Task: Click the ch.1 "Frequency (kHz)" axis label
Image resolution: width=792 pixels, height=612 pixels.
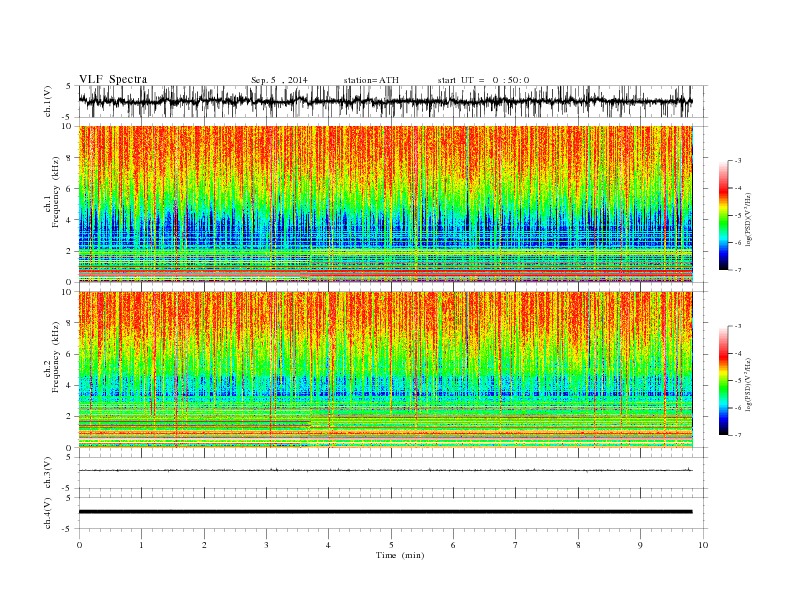Action: (x=56, y=192)
